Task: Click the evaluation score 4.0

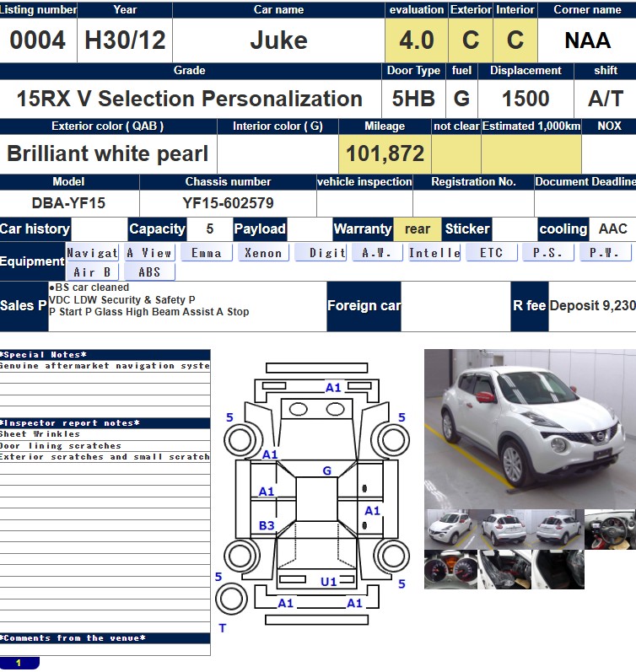Action: tap(417, 40)
